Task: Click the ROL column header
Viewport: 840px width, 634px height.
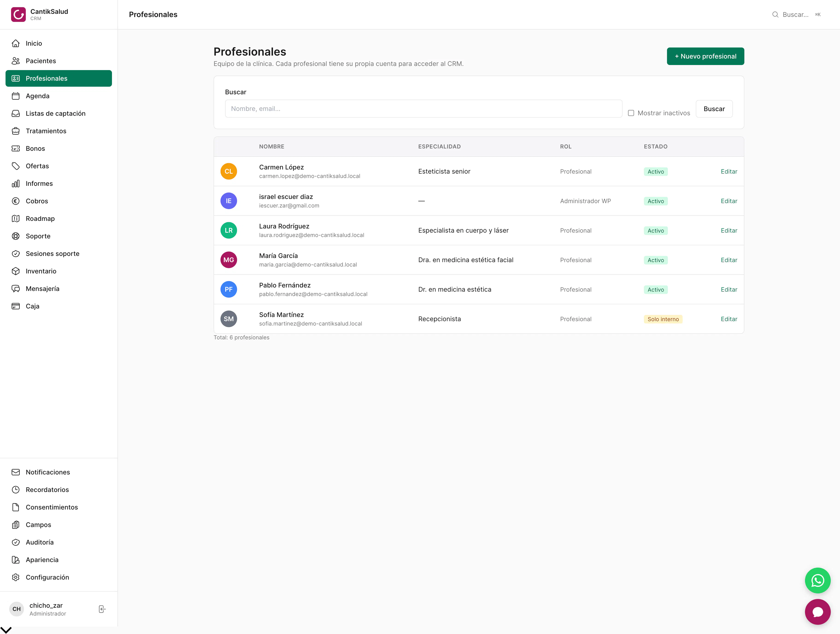Action: [x=565, y=147]
